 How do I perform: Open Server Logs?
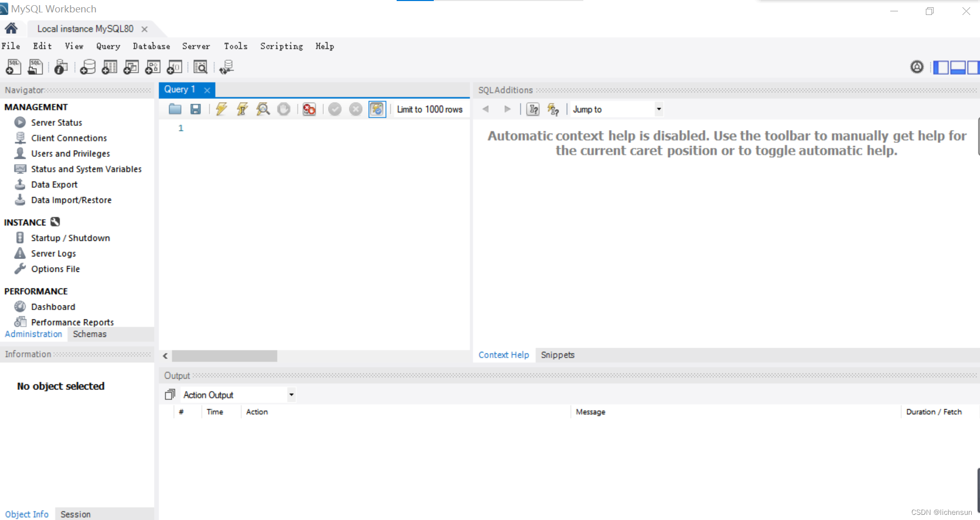[x=54, y=253]
